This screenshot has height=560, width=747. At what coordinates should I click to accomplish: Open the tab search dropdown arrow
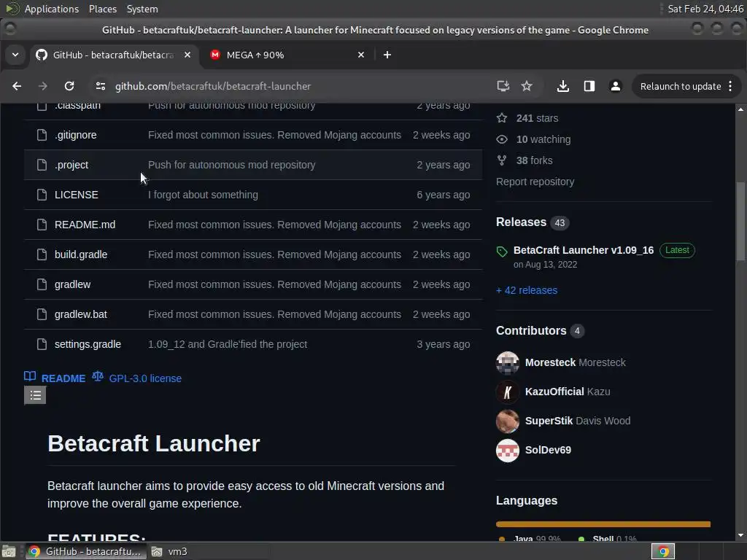(15, 55)
